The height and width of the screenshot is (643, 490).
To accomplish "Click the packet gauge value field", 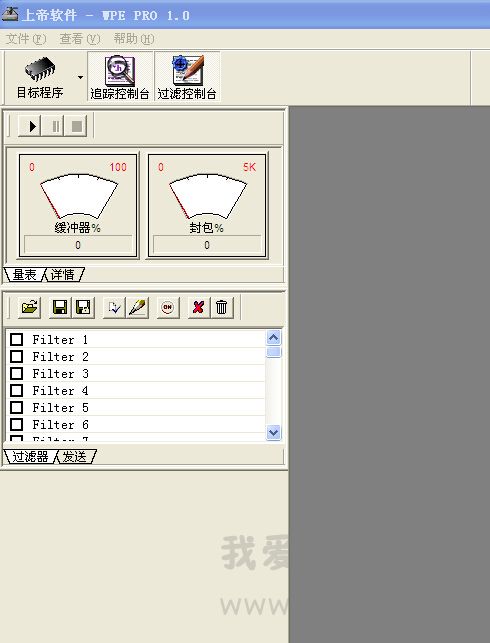I will [x=207, y=245].
